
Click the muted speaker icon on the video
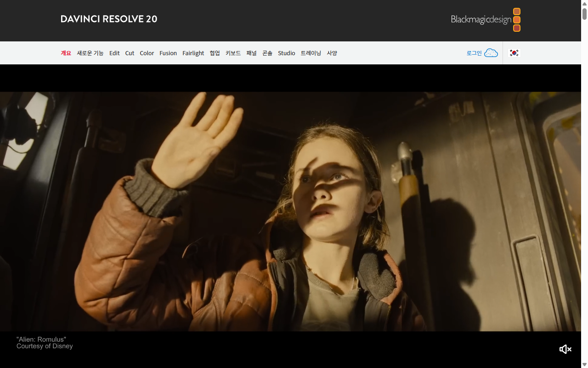pyautogui.click(x=565, y=349)
